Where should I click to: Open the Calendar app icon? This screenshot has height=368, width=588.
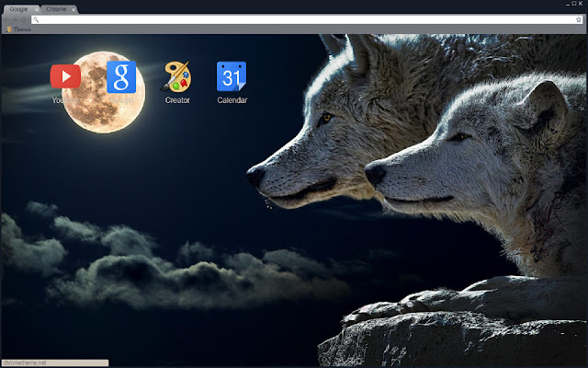(x=232, y=76)
